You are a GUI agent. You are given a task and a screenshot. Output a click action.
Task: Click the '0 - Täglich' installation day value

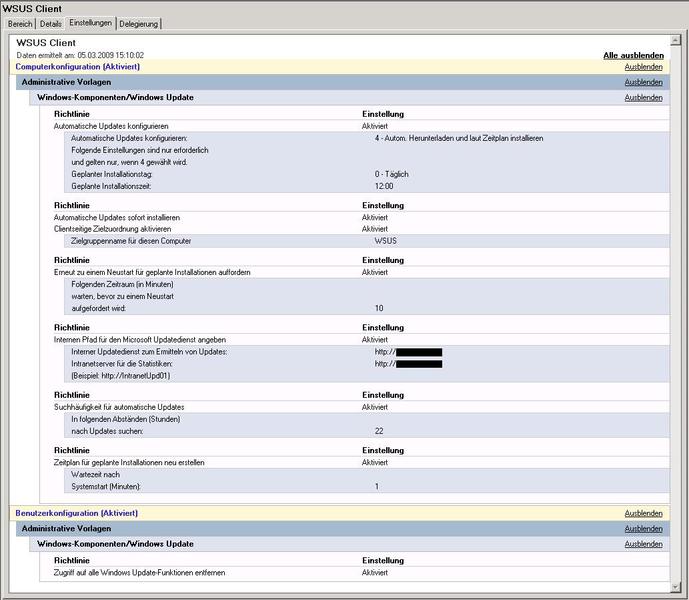[392, 174]
